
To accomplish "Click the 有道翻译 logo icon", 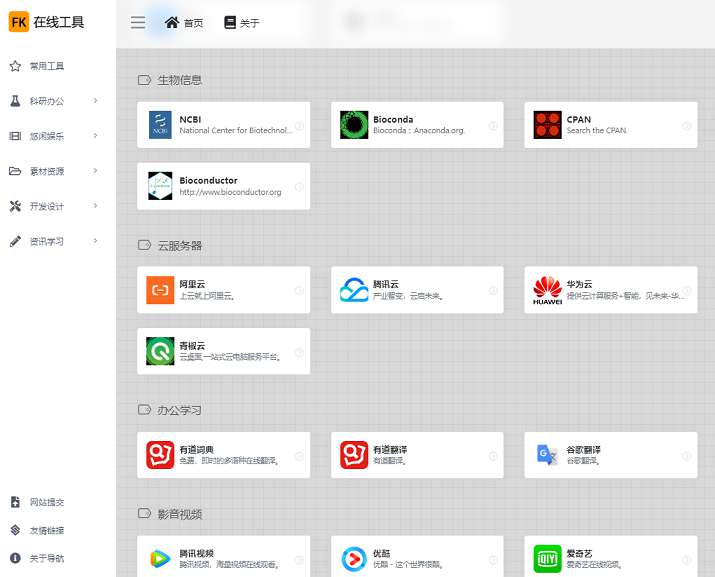I will pos(354,455).
